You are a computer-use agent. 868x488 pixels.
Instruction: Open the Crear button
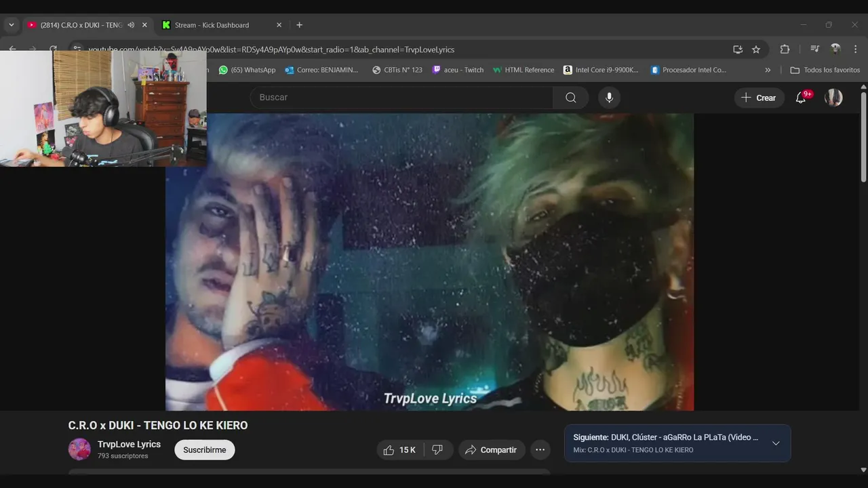[759, 98]
